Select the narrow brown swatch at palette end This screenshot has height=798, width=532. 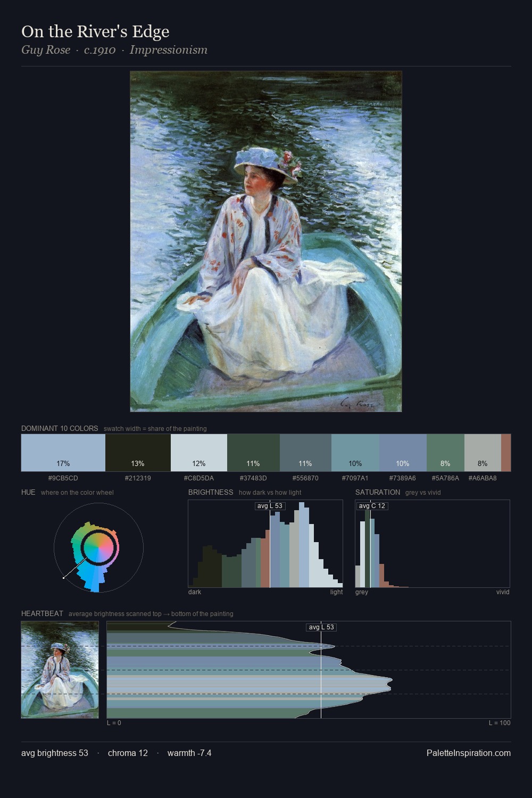point(506,453)
